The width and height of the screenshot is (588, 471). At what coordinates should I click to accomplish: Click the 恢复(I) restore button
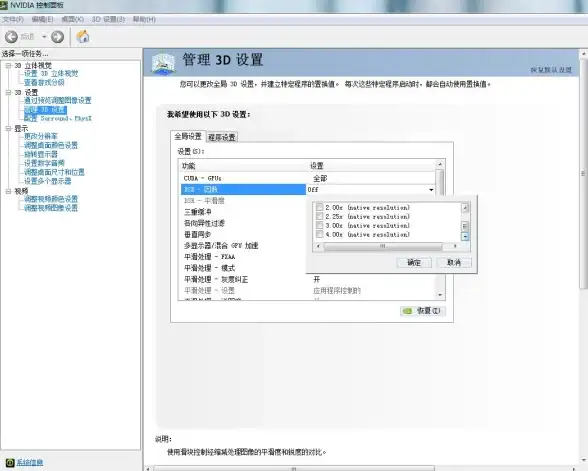423,310
